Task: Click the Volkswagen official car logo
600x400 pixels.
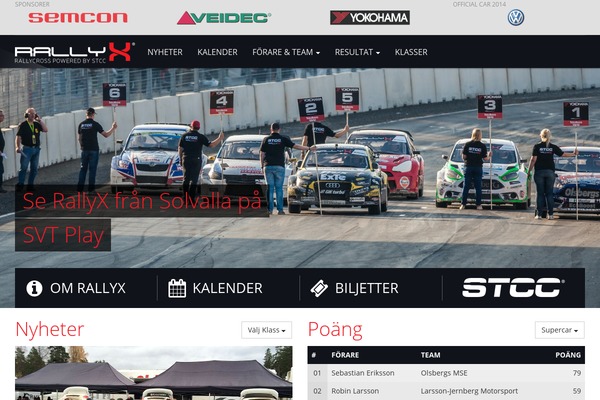Action: coord(515,18)
